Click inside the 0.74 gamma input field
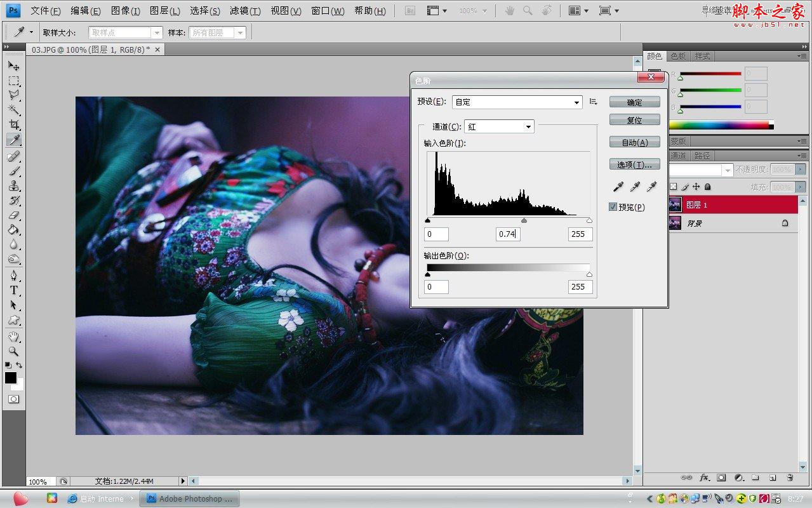The image size is (812, 508). [x=507, y=234]
